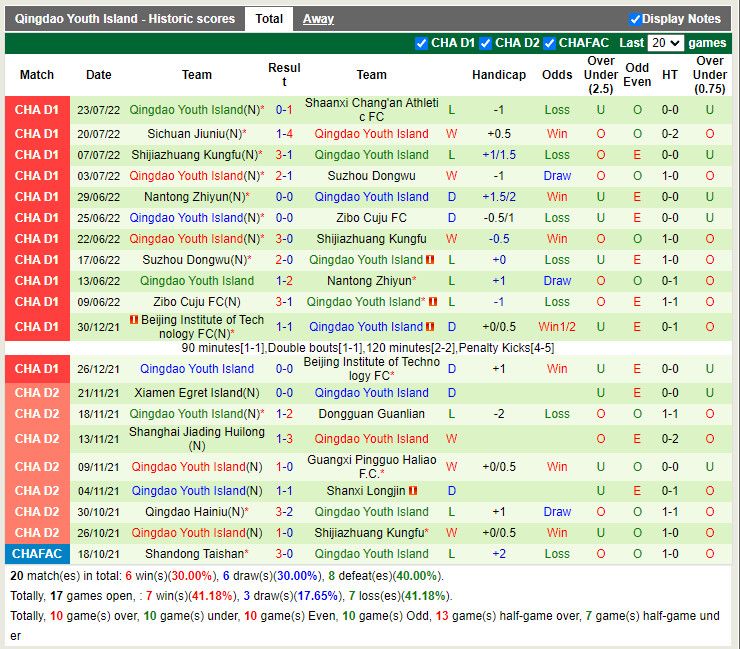This screenshot has width=740, height=649.
Task: Switch to the Away tab
Action: [x=318, y=19]
